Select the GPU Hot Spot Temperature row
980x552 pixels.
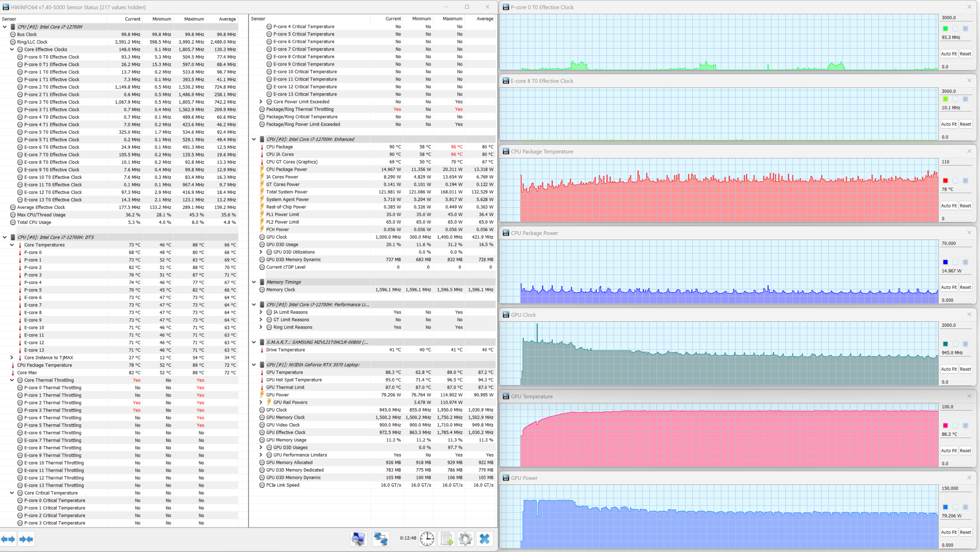point(294,380)
